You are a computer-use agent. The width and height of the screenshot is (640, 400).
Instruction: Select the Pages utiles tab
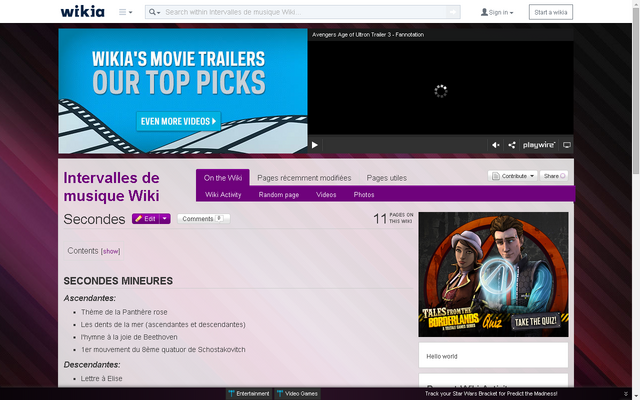[387, 178]
